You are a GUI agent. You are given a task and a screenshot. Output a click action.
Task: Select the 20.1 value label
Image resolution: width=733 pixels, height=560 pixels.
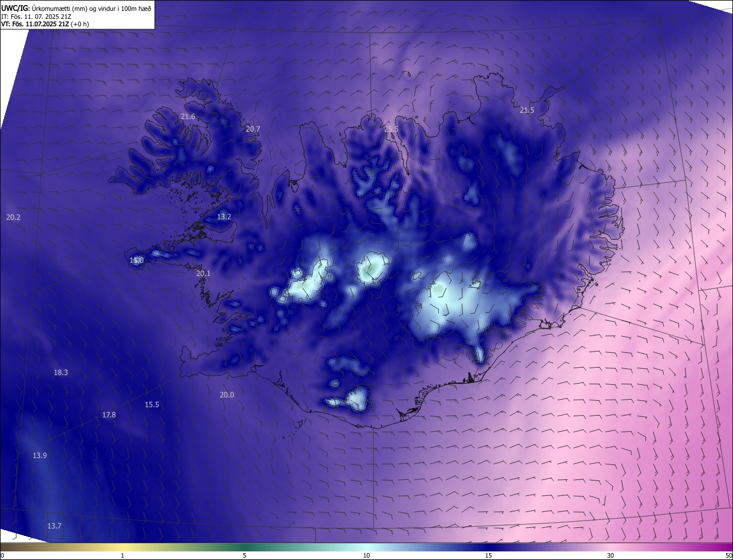203,273
